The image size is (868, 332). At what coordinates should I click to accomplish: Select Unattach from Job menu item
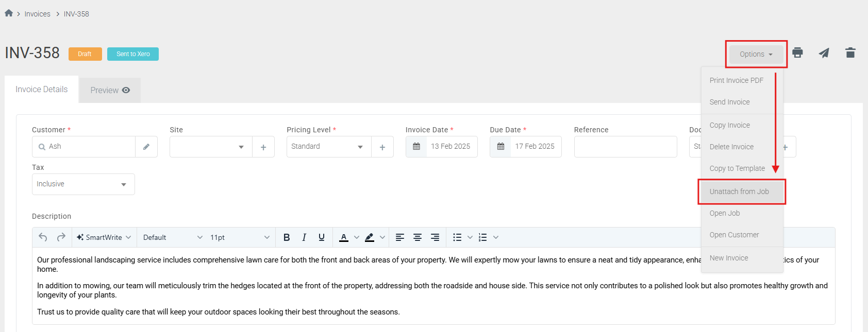(x=739, y=191)
